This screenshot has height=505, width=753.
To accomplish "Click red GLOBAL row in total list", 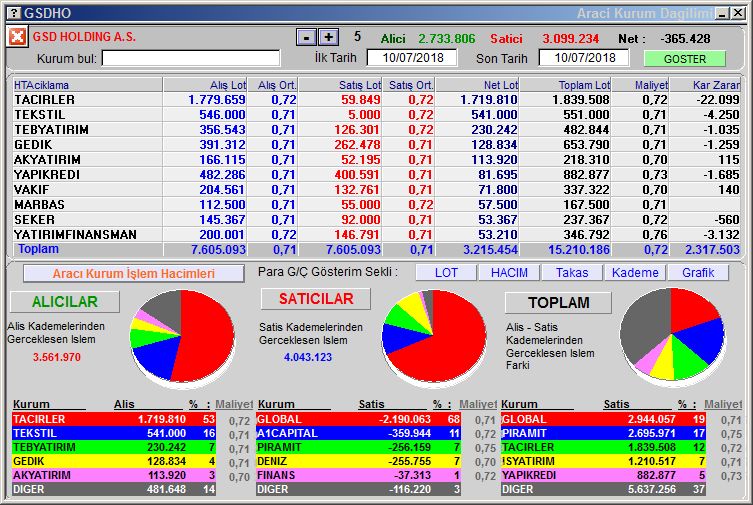I will (603, 419).
